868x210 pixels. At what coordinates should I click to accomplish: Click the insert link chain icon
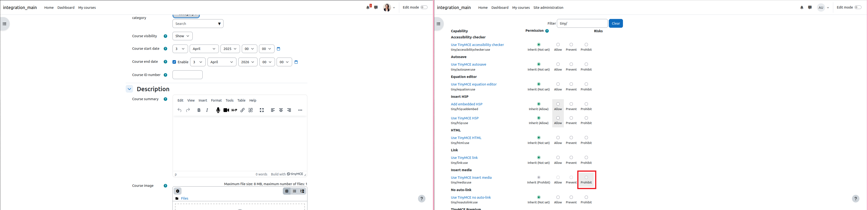pyautogui.click(x=243, y=110)
